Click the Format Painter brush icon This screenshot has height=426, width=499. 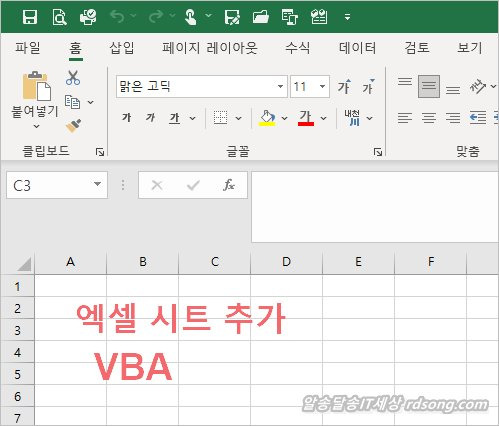click(x=73, y=126)
